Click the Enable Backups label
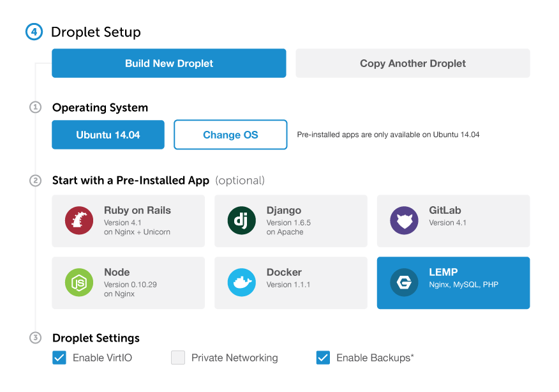Screen dimensions: 559x392 tap(375, 358)
